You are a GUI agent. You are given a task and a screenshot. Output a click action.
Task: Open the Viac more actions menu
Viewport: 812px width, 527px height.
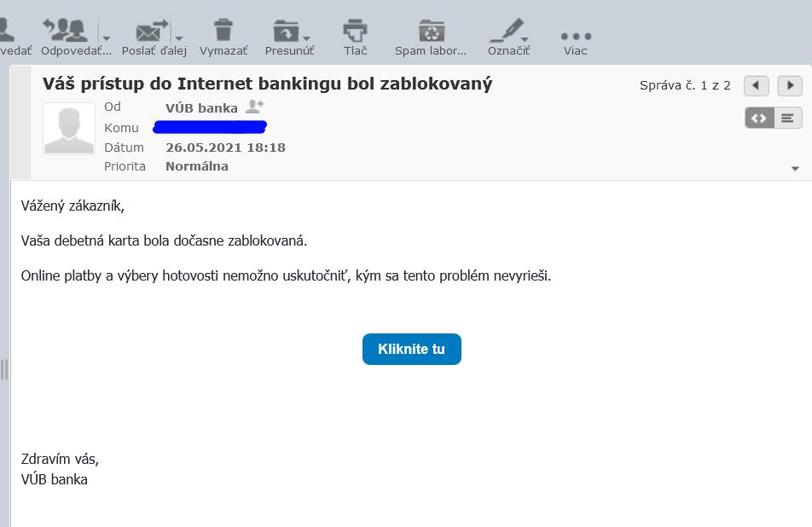pyautogui.click(x=576, y=38)
